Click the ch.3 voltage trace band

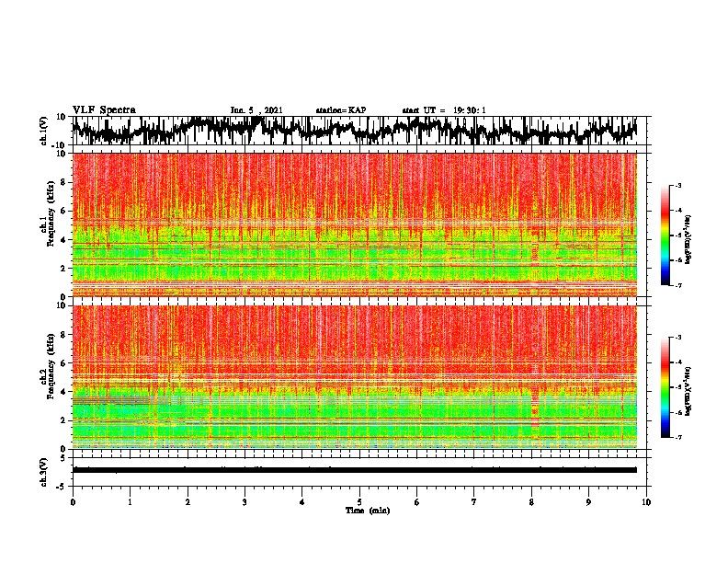click(354, 470)
